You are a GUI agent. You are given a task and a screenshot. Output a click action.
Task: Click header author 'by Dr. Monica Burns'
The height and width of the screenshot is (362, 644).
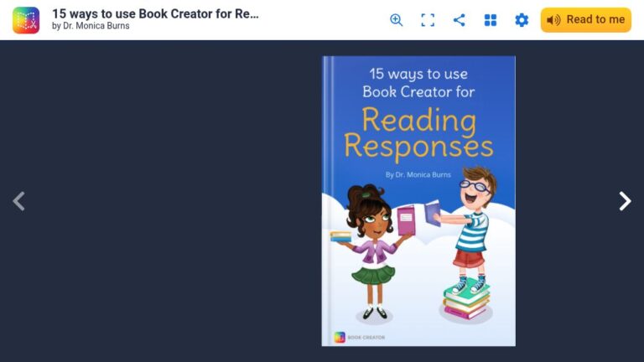91,26
